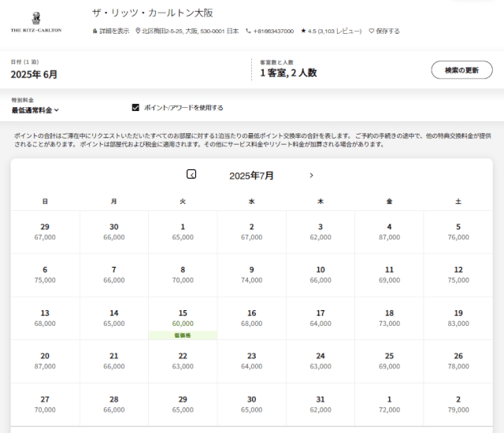Select July 27 priced 70,000

(45, 405)
